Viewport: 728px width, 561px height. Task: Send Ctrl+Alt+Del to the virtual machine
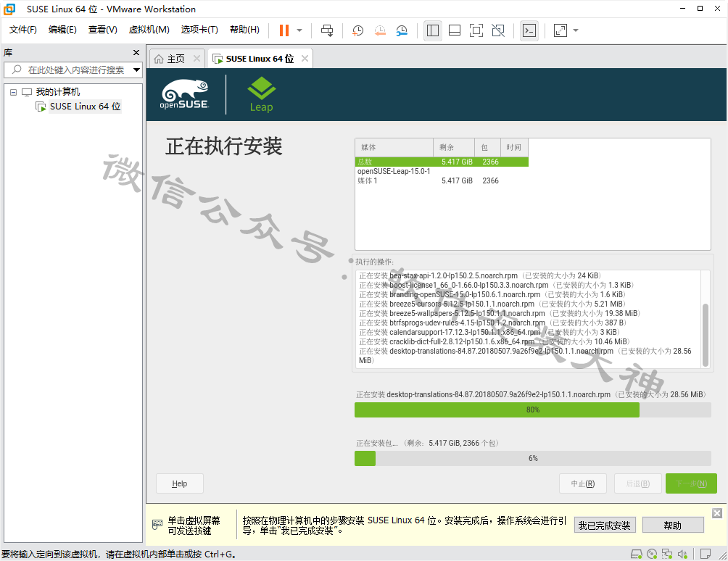[327, 30]
